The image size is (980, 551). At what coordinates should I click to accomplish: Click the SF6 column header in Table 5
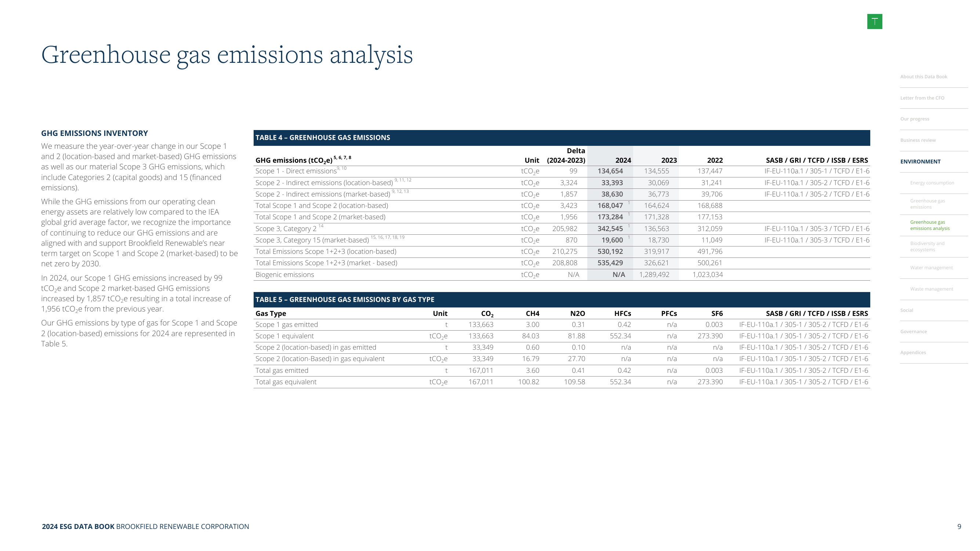point(717,313)
